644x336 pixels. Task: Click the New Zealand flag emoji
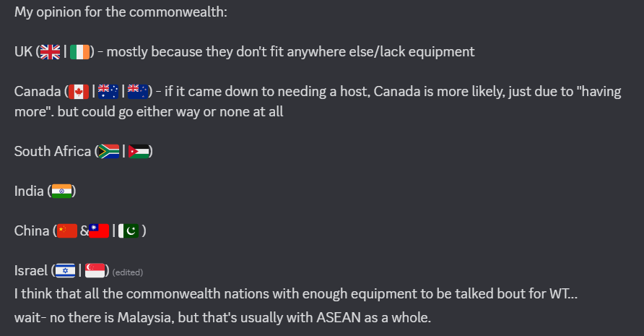[x=137, y=92]
